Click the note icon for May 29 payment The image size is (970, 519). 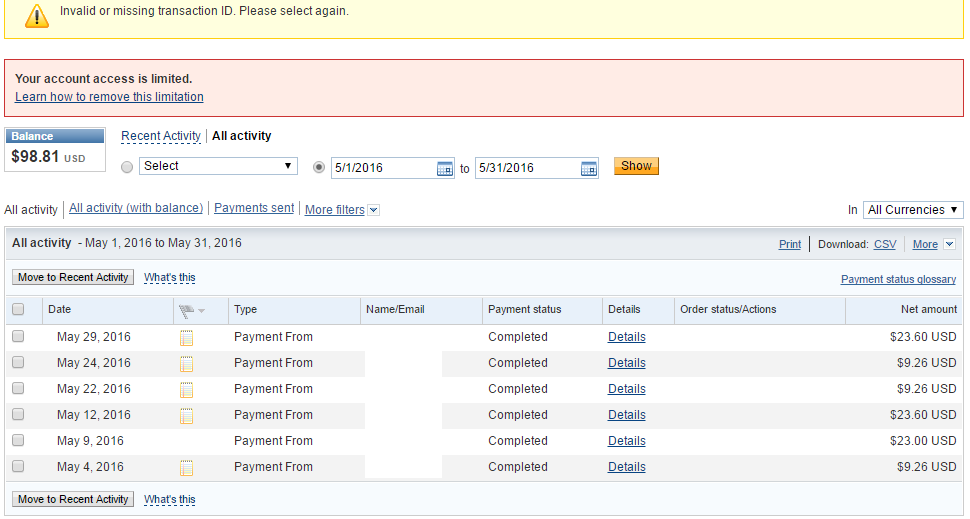[x=186, y=338]
